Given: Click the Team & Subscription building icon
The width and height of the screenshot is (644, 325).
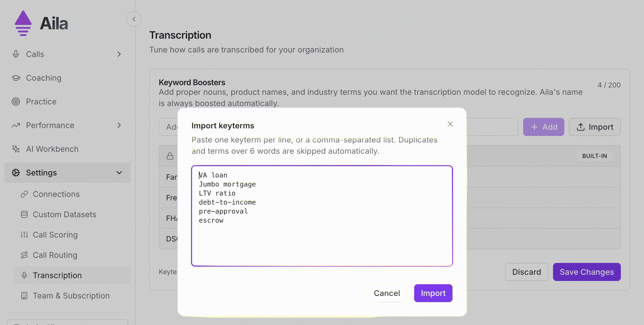Looking at the screenshot, I should tap(24, 296).
